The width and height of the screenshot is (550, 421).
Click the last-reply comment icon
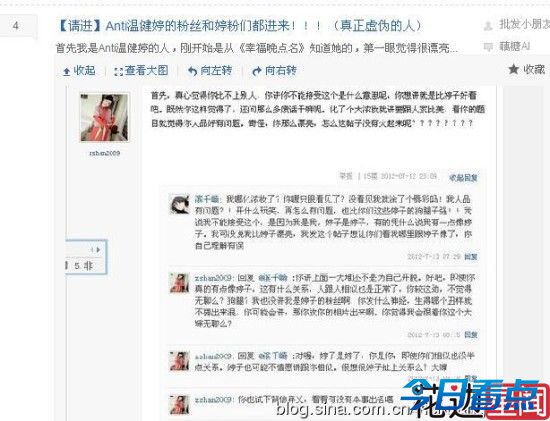(488, 47)
